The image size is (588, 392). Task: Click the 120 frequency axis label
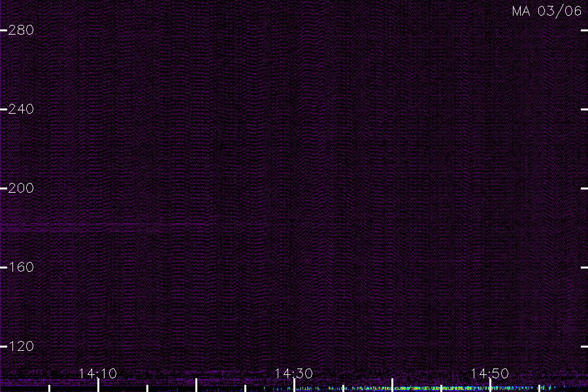pos(21,346)
